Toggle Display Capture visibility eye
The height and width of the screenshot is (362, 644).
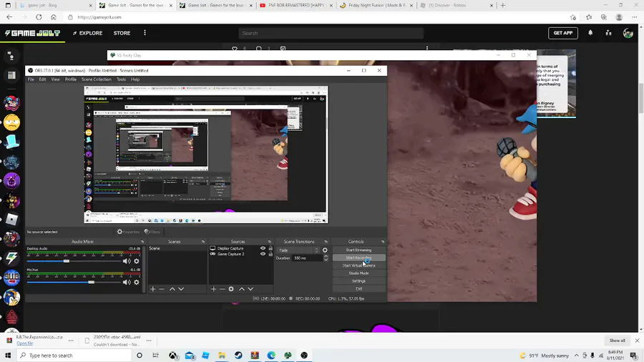coord(263,248)
